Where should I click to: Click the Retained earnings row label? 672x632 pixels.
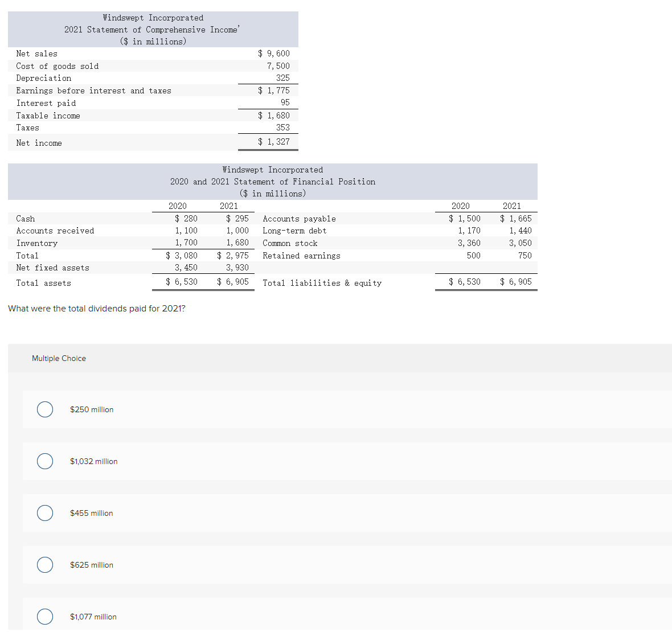pos(301,256)
